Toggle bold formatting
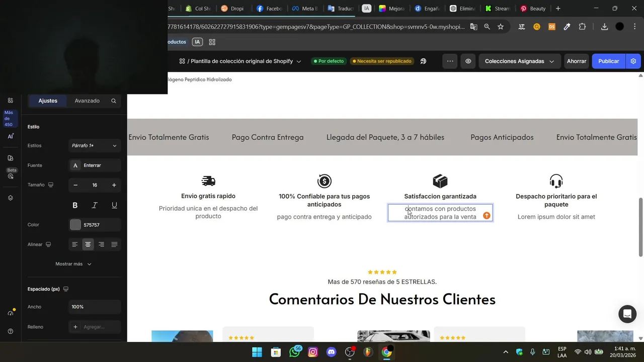 pyautogui.click(x=75, y=205)
